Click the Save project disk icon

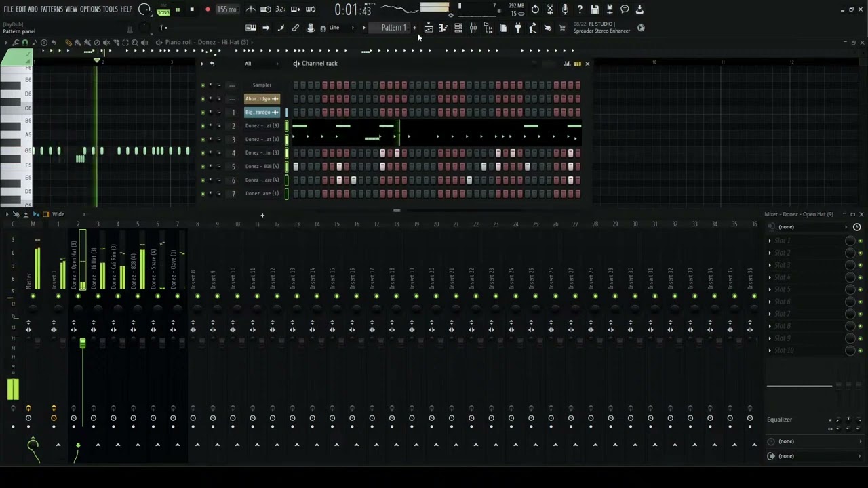(x=595, y=9)
